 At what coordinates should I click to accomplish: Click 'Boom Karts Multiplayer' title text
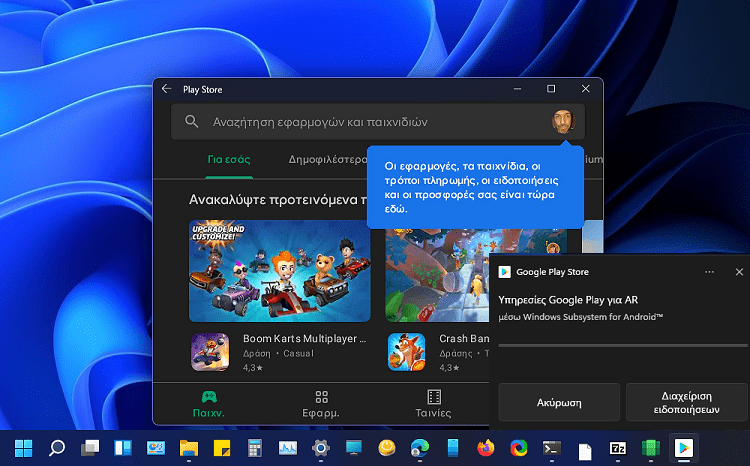304,338
